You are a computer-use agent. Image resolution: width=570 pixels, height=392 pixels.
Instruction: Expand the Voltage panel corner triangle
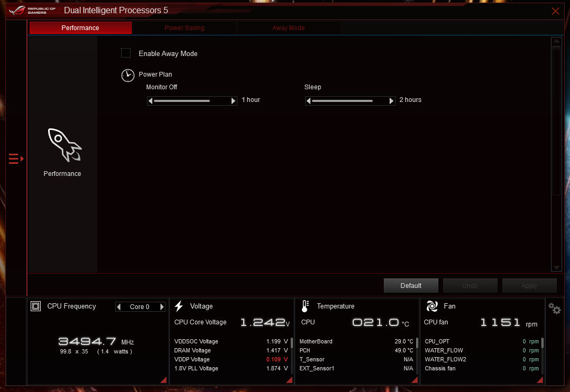click(x=289, y=380)
